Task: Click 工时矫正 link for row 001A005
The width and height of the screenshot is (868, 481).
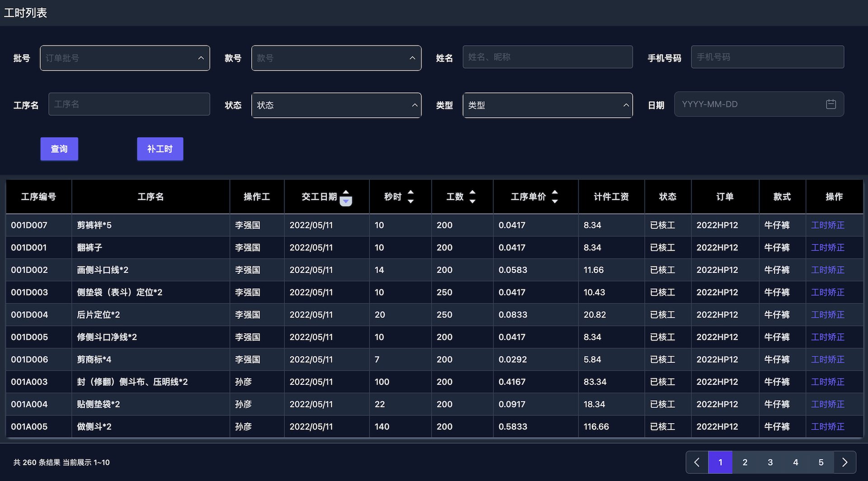Action: tap(828, 426)
